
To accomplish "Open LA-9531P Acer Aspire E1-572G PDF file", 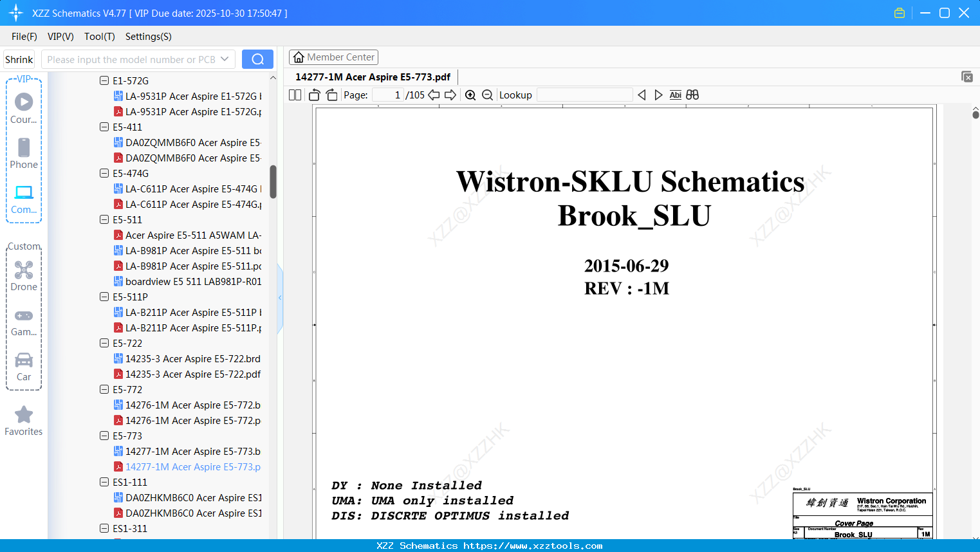I will pos(188,111).
